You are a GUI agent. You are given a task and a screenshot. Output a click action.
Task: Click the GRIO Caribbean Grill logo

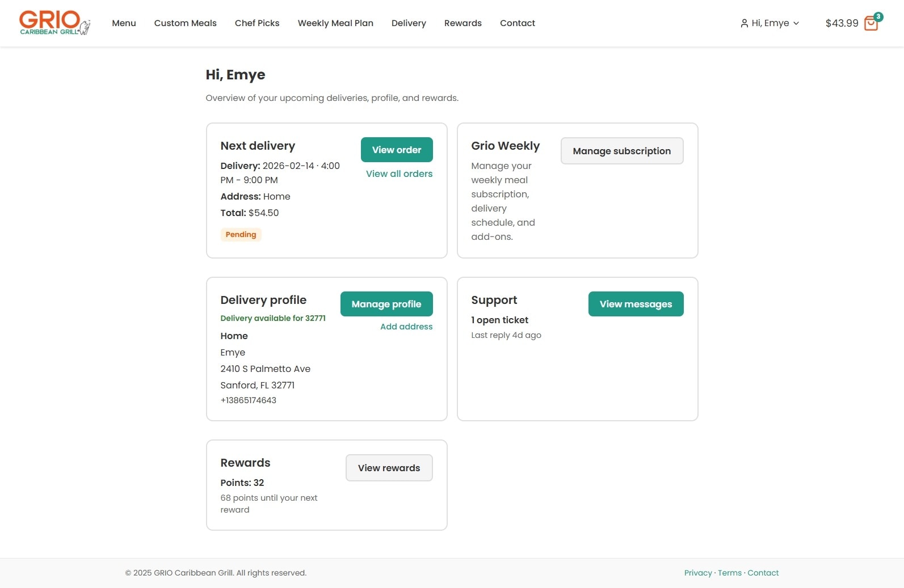click(x=54, y=23)
